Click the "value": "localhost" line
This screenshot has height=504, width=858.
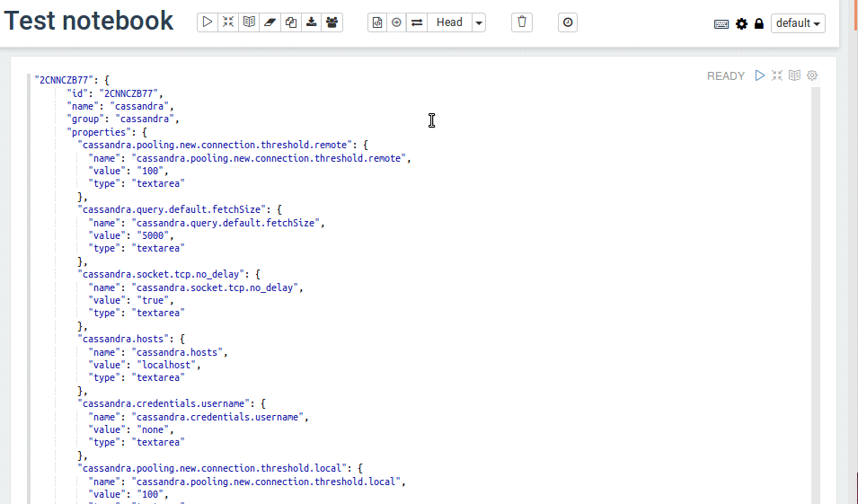(x=145, y=365)
